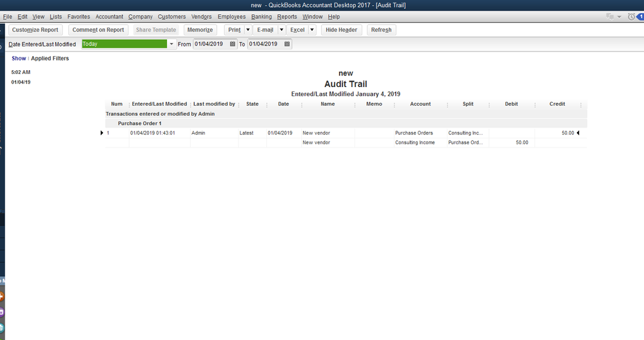Open the Help menu
The image size is (644, 340).
(x=333, y=17)
